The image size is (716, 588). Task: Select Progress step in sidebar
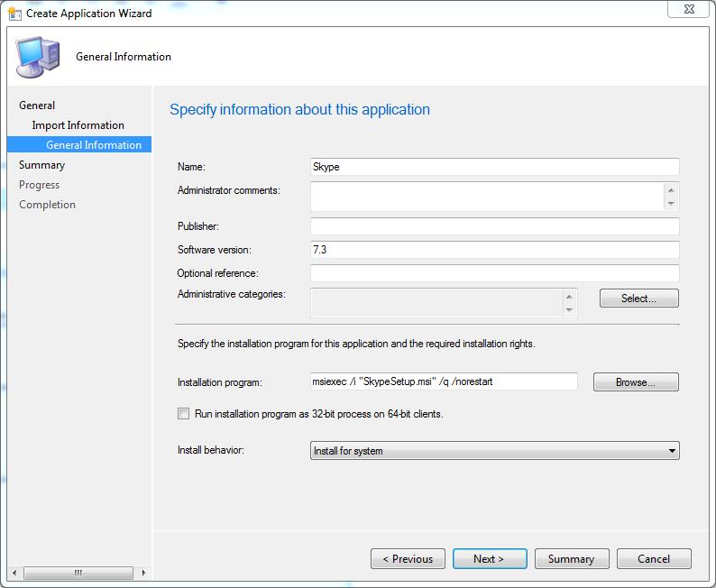click(x=40, y=185)
